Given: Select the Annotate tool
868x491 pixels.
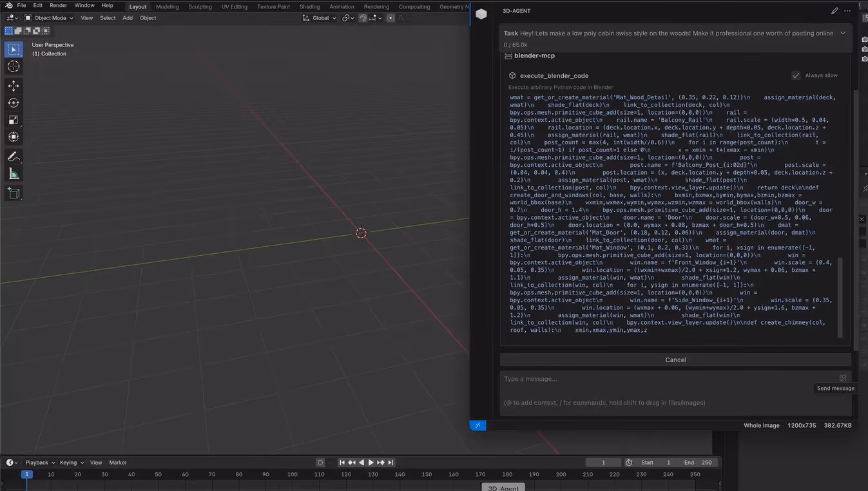Looking at the screenshot, I should point(13,156).
